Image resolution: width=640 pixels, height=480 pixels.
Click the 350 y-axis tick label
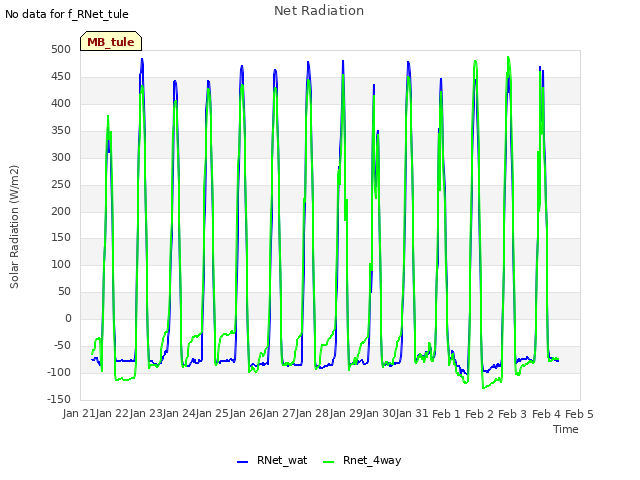61,130
